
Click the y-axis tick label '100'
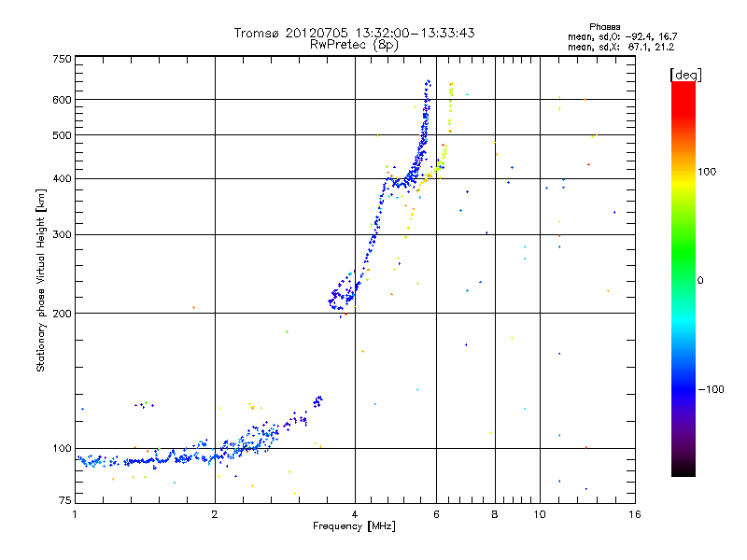coord(62,449)
